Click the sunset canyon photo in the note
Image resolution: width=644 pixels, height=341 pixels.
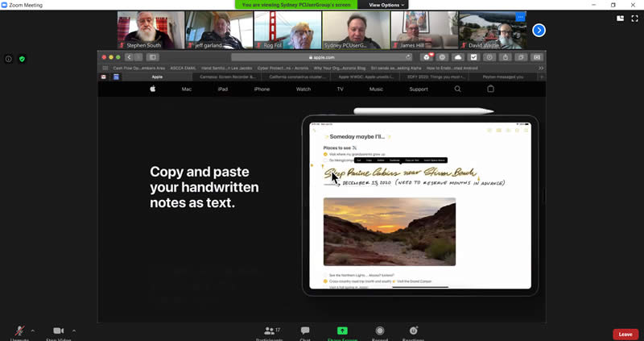(x=390, y=231)
